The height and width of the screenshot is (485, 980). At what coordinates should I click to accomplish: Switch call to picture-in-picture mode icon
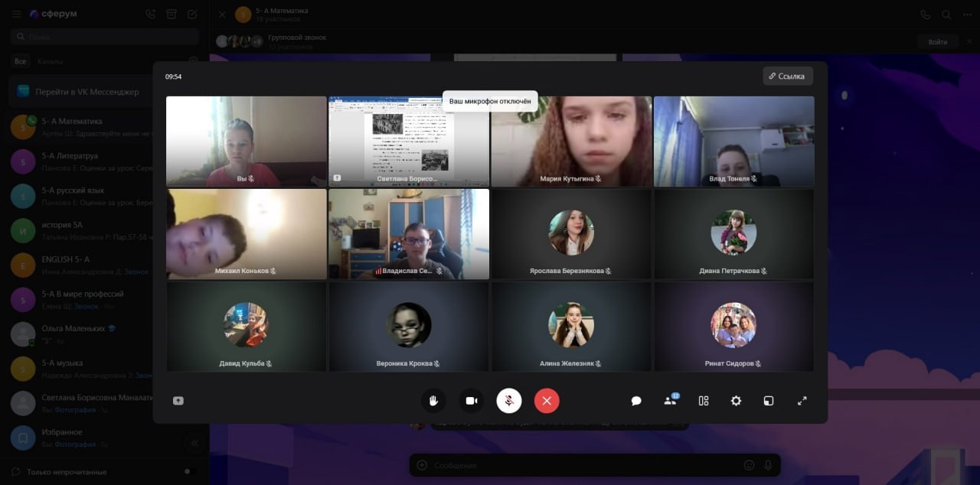(x=769, y=401)
